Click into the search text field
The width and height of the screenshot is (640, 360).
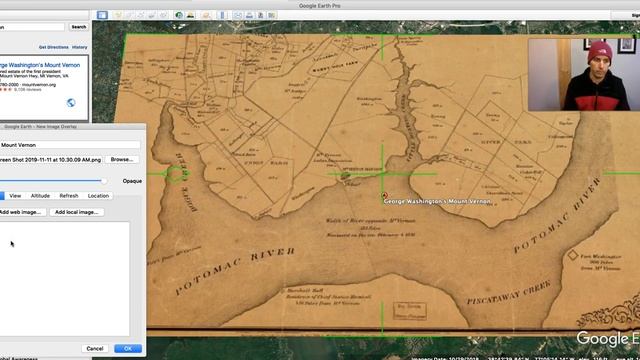click(x=32, y=27)
